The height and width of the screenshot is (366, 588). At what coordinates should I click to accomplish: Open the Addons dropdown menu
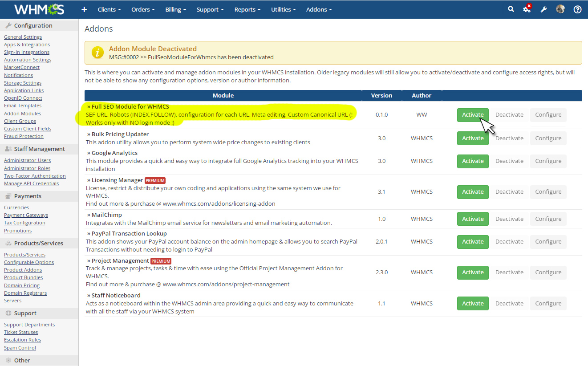click(x=319, y=9)
